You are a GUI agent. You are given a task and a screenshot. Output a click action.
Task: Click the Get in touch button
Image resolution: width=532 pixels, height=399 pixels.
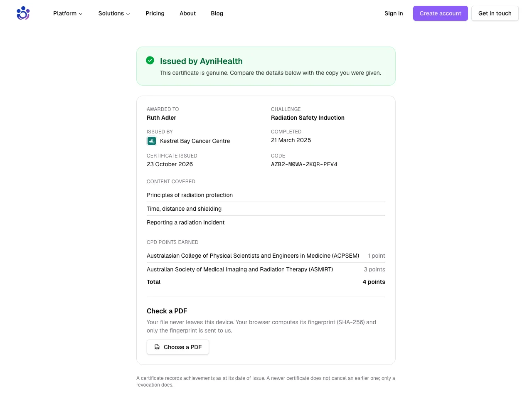tap(495, 13)
